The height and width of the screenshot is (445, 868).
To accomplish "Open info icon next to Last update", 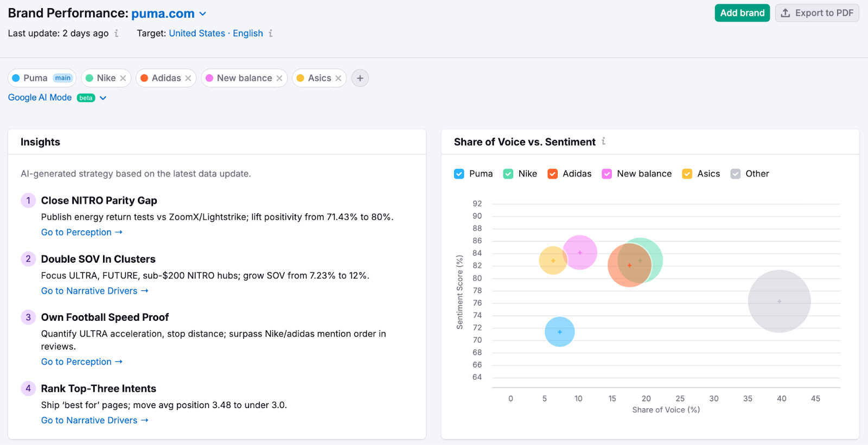I will pos(116,34).
